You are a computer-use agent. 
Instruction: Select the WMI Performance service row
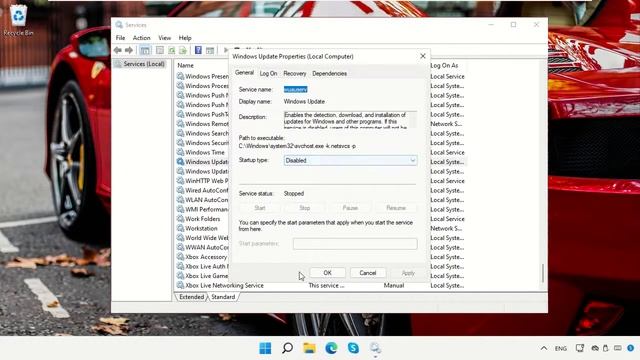pos(202,209)
